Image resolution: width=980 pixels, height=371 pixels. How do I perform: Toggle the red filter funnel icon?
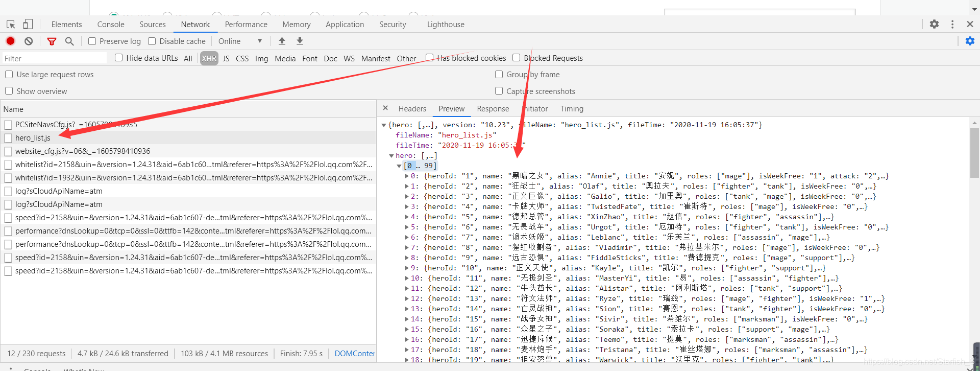[52, 41]
